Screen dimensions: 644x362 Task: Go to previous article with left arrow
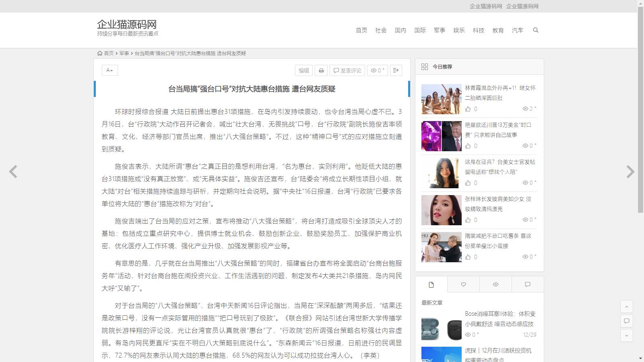[x=13, y=172]
